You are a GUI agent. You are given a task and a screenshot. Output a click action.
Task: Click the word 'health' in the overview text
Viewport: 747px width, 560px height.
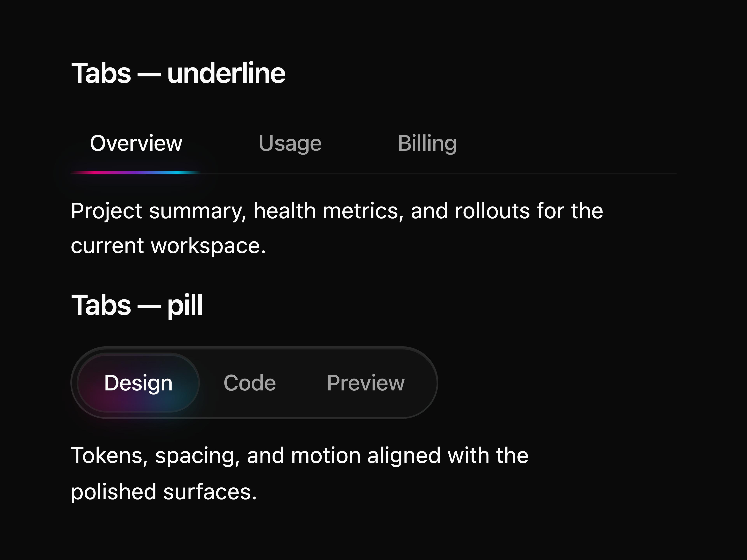285,211
